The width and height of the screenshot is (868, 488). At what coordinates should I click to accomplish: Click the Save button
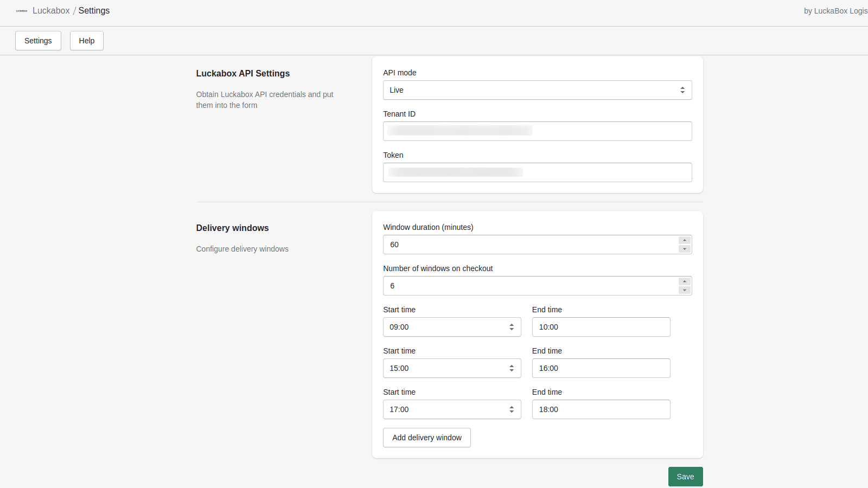click(x=685, y=477)
